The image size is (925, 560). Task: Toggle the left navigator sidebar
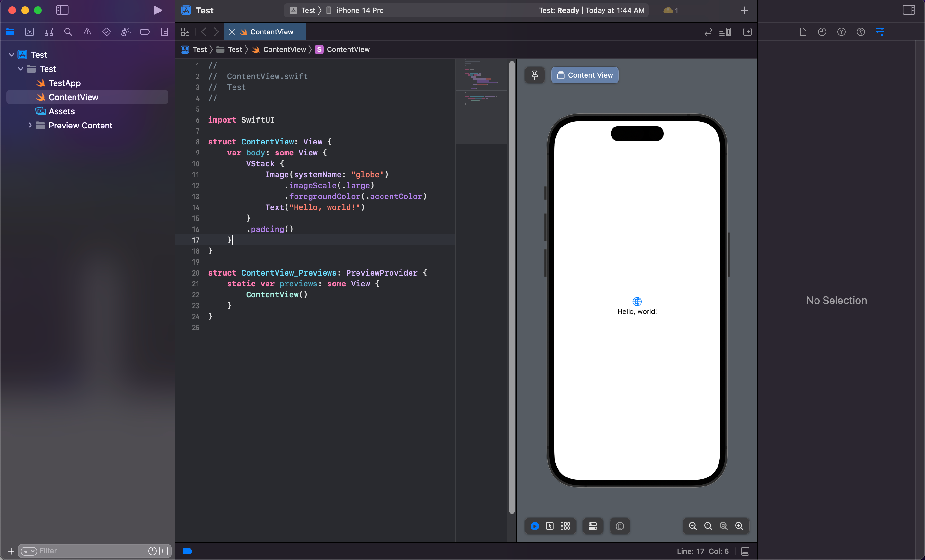[x=62, y=10]
